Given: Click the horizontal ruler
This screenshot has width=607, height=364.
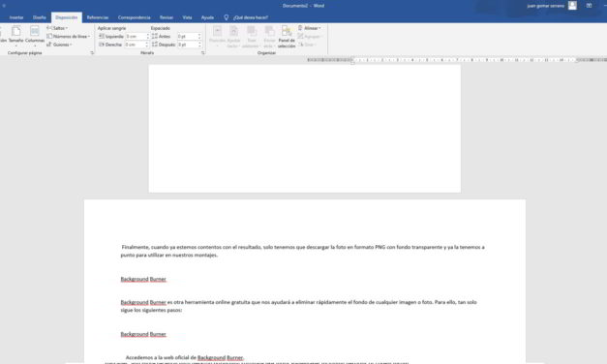Looking at the screenshot, I should pos(457,60).
